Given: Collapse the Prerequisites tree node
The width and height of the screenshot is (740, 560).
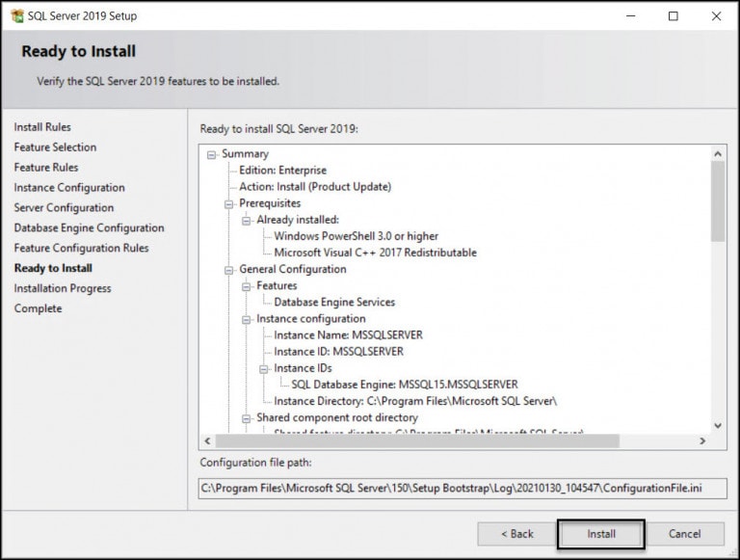Looking at the screenshot, I should point(229,204).
